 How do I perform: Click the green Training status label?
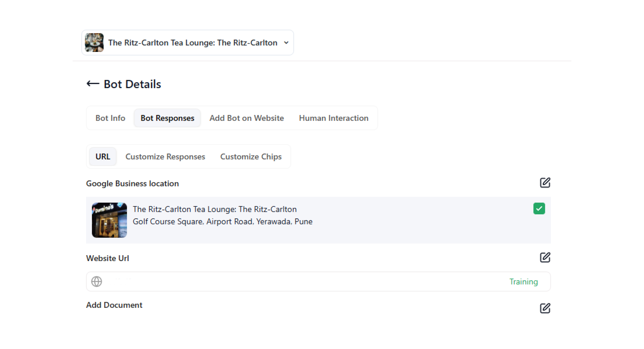[523, 282]
